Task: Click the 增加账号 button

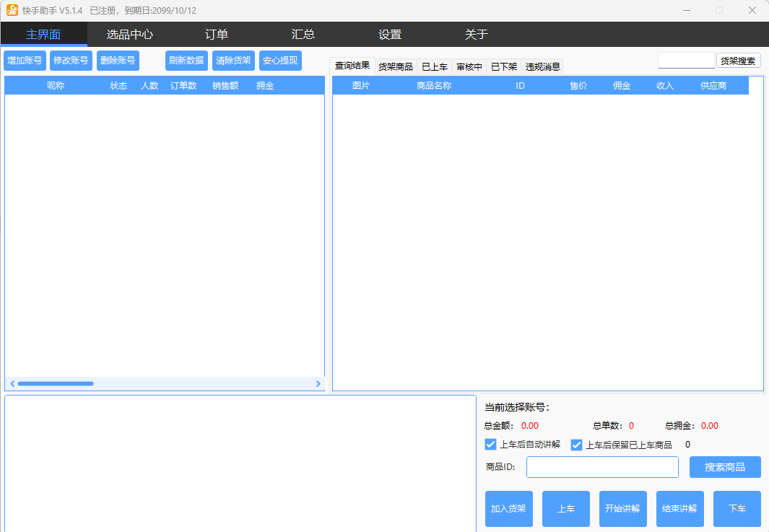Action: point(25,61)
